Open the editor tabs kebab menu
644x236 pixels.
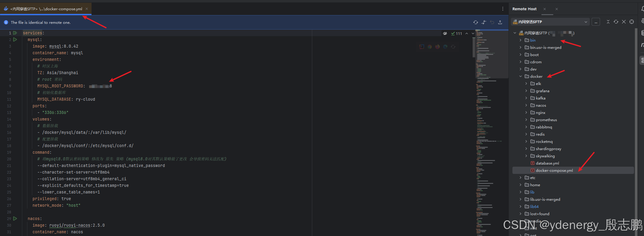503,9
